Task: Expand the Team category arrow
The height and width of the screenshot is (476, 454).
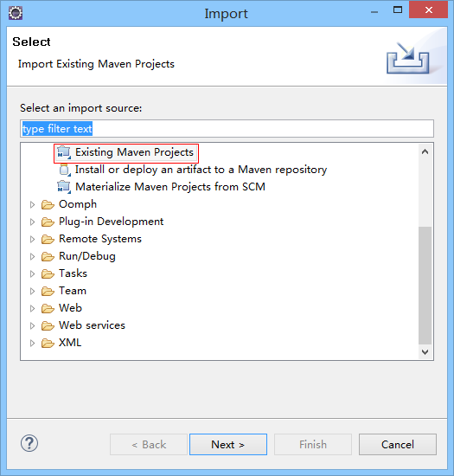Action: [x=32, y=291]
